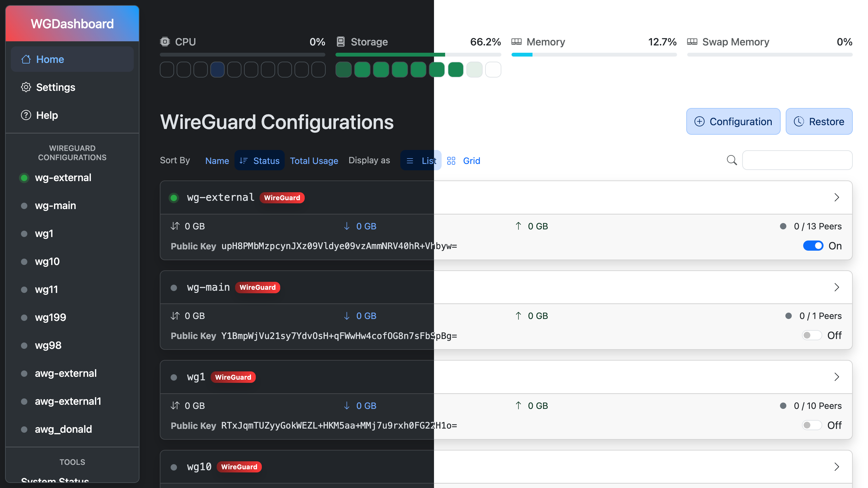The width and height of the screenshot is (868, 488).
Task: Click the Storage drive icon
Action: pos(341,42)
